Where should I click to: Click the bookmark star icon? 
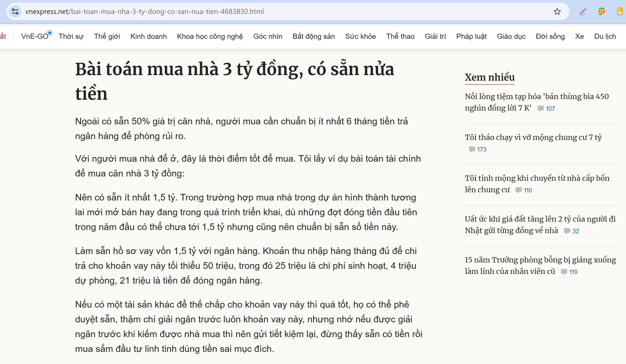point(557,11)
